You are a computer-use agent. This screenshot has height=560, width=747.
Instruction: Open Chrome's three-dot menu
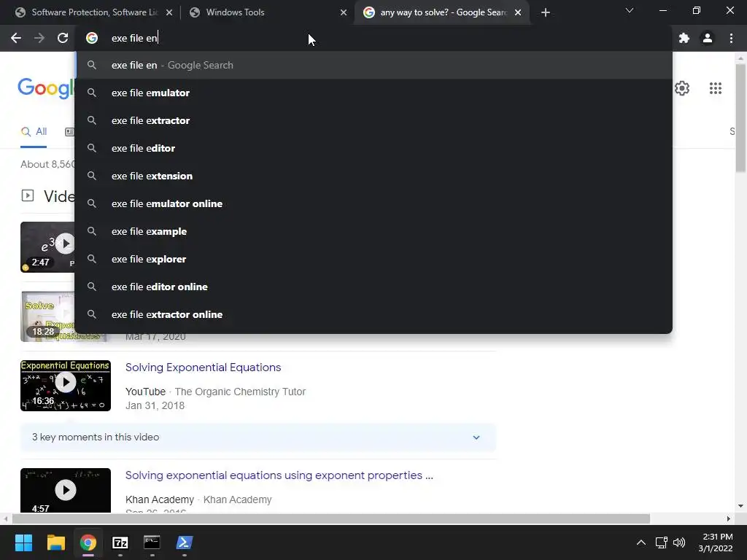click(731, 38)
